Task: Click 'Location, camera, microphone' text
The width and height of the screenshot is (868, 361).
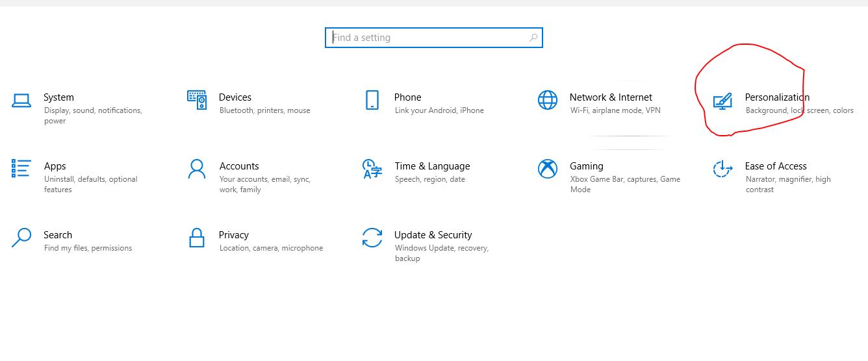Action: pyautogui.click(x=271, y=248)
